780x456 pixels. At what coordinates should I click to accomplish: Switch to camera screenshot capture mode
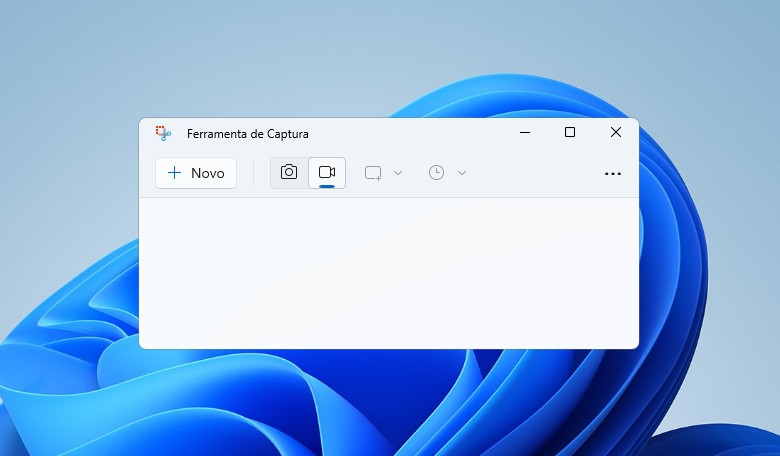(x=289, y=172)
